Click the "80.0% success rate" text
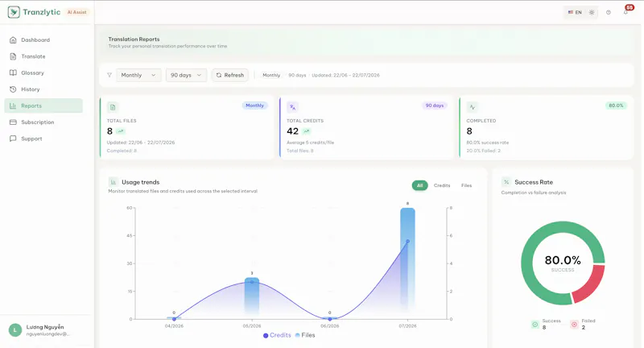This screenshot has width=644, height=348. [x=488, y=143]
